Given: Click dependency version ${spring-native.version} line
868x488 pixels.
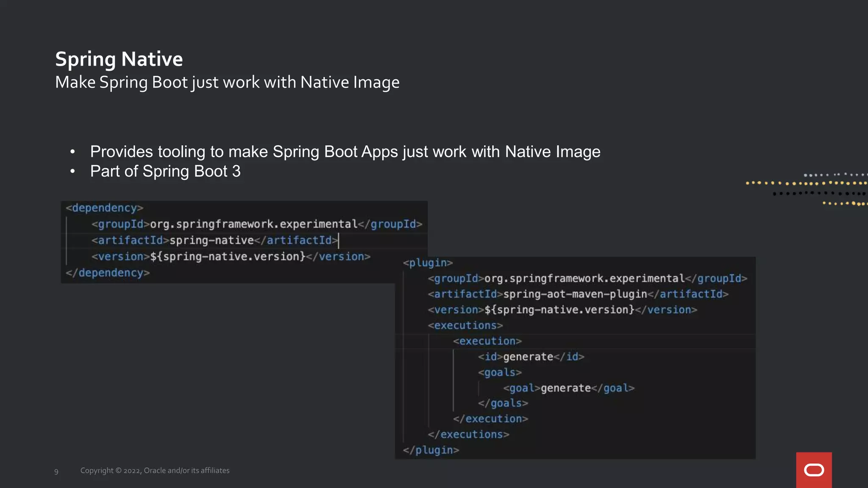Looking at the screenshot, I should coord(231,257).
